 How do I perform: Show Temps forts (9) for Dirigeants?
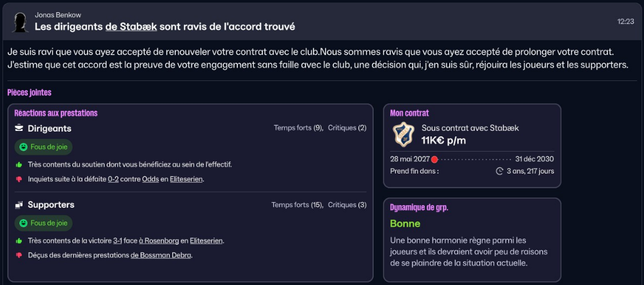(298, 128)
